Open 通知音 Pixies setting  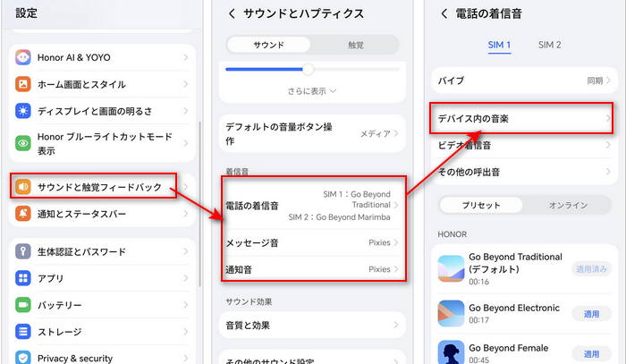point(313,269)
